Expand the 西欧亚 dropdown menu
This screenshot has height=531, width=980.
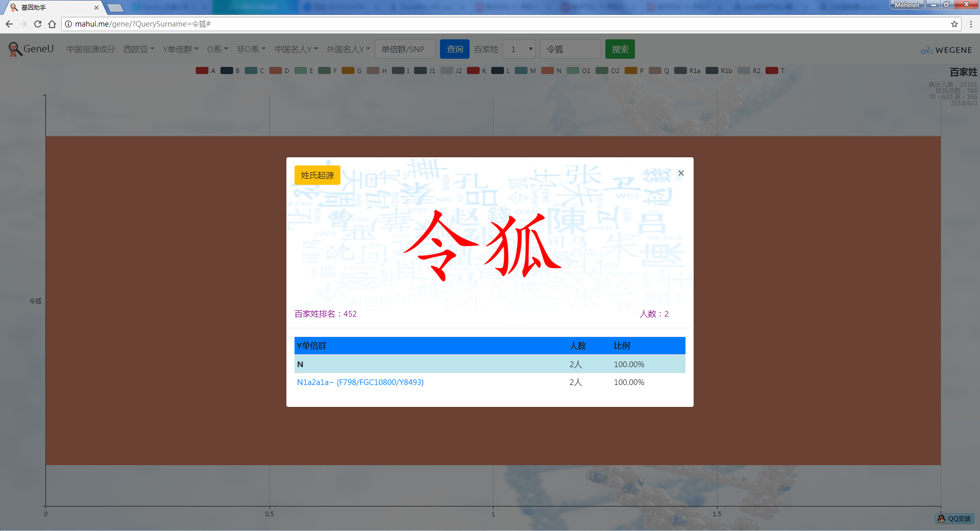pyautogui.click(x=139, y=49)
